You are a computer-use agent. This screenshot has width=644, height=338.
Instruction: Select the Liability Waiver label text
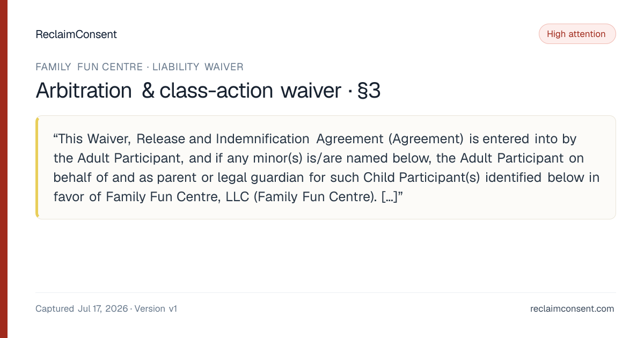[198, 67]
